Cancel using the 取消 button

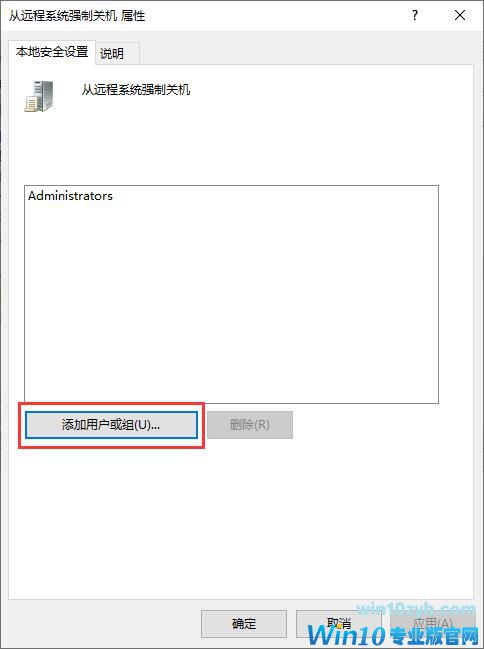click(x=339, y=623)
